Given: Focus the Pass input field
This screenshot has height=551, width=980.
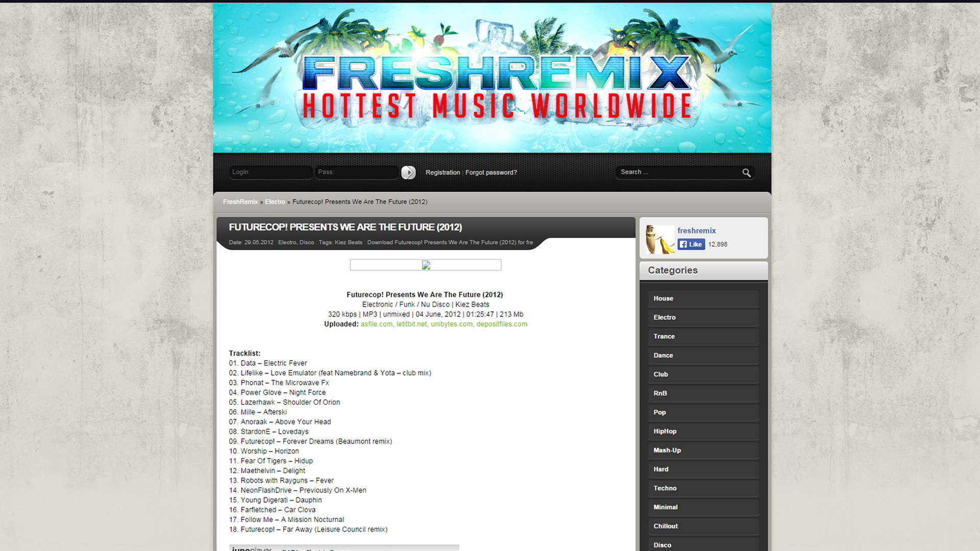Looking at the screenshot, I should [x=356, y=172].
